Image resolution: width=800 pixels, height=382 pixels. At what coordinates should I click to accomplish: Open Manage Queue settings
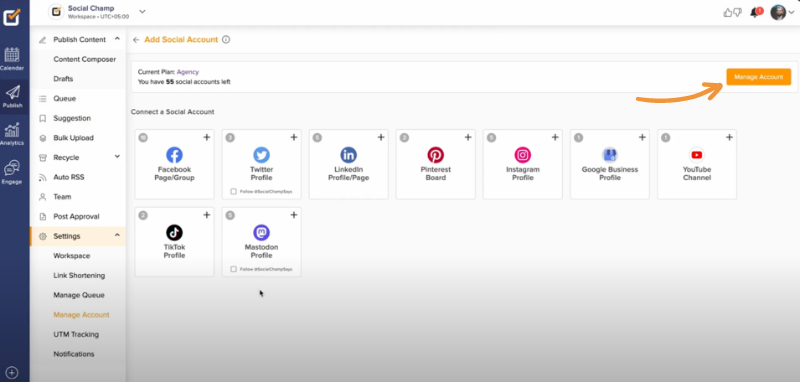click(x=79, y=295)
